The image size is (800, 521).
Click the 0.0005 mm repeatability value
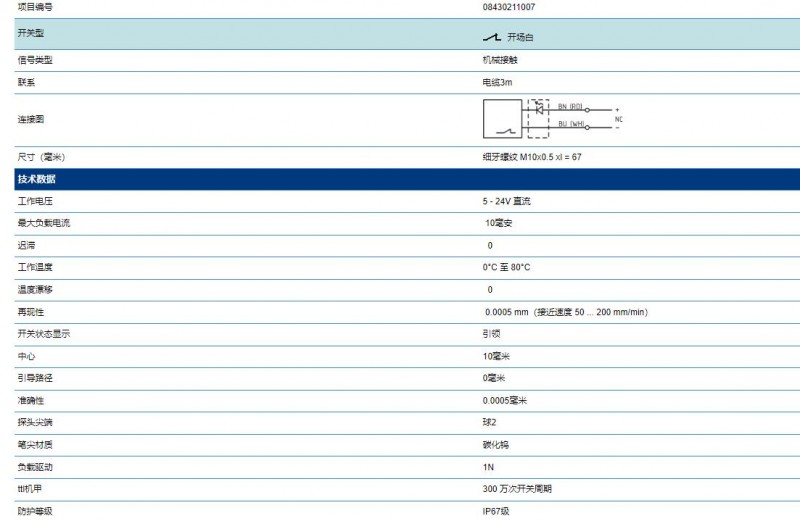click(x=506, y=312)
